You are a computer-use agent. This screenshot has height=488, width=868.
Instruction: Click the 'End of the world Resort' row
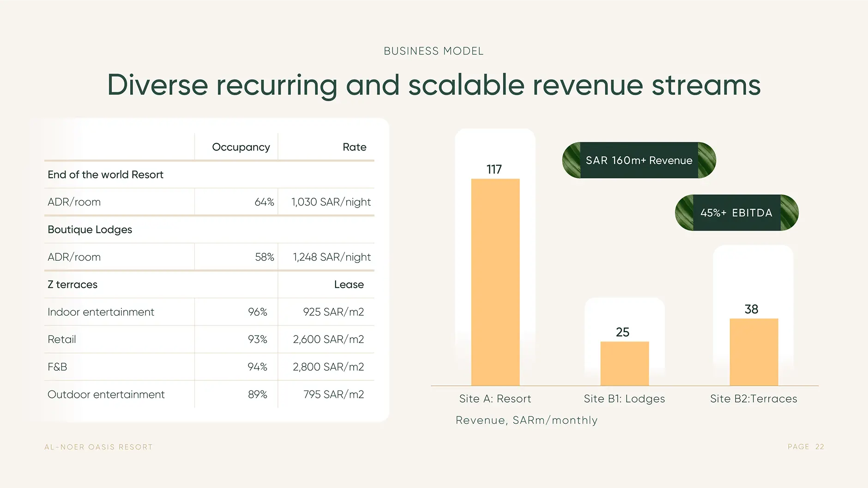coord(106,175)
